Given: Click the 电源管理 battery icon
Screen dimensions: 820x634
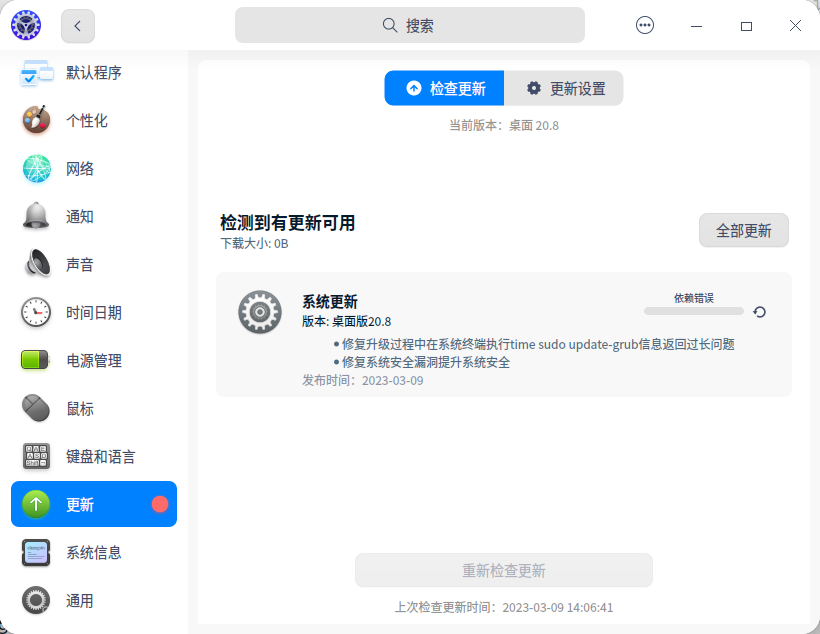Looking at the screenshot, I should tap(35, 360).
